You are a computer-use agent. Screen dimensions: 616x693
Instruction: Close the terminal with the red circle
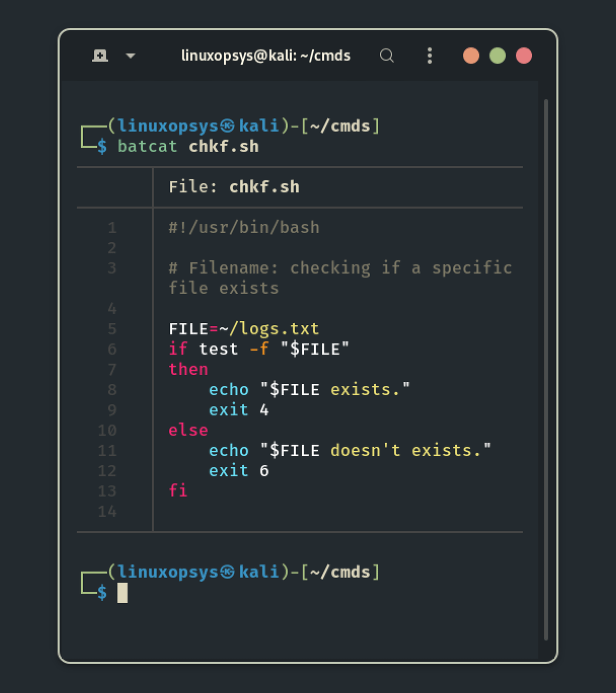[x=524, y=55]
